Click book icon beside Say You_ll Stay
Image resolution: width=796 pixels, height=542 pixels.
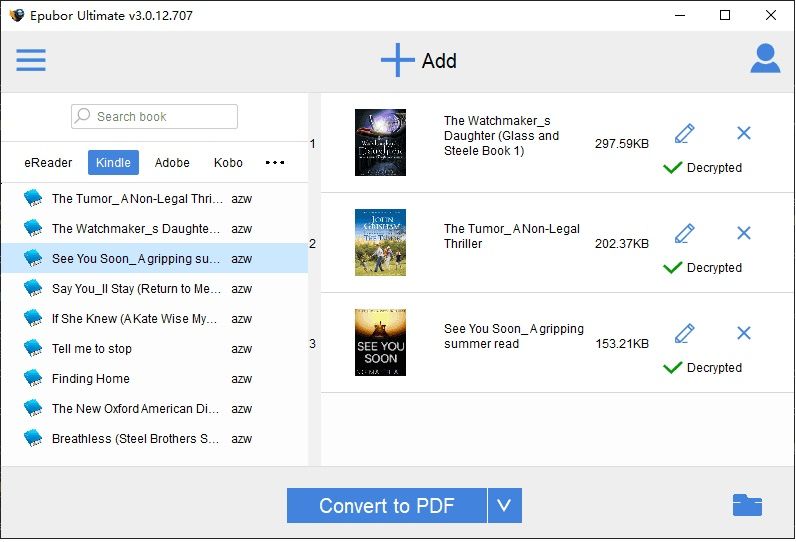coord(33,288)
